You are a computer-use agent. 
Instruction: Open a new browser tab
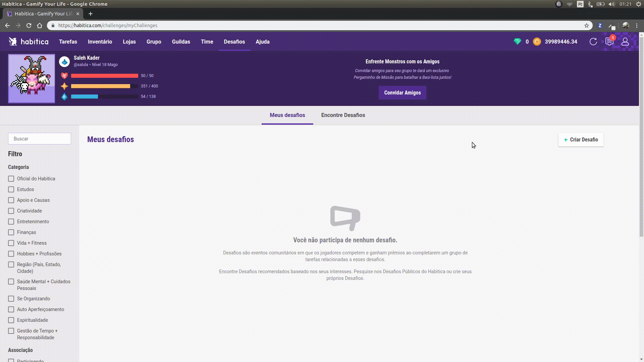90,14
